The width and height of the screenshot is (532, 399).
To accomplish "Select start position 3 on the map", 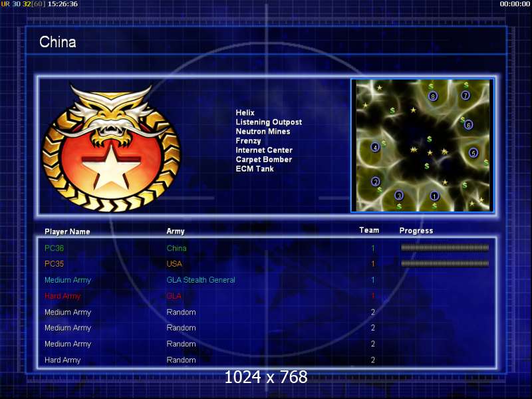I will pos(399,196).
